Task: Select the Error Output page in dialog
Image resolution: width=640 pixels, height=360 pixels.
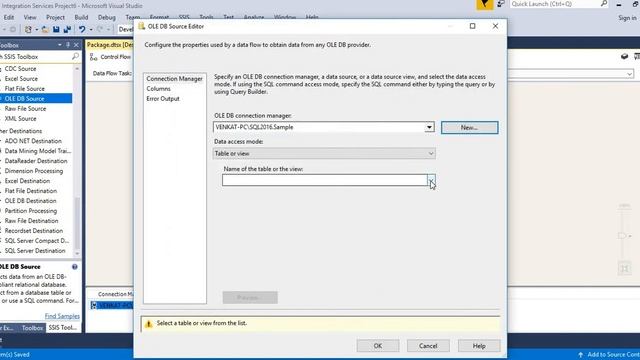Action: (163, 99)
